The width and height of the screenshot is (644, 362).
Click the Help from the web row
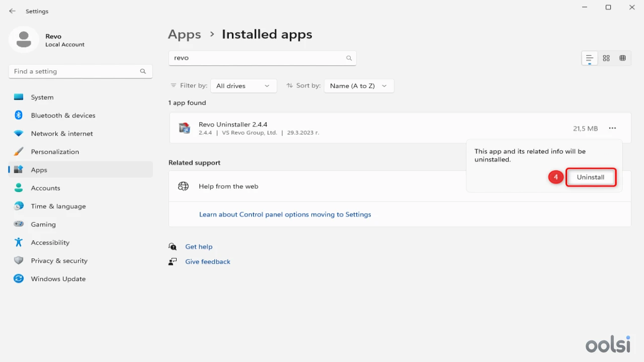[400, 186]
